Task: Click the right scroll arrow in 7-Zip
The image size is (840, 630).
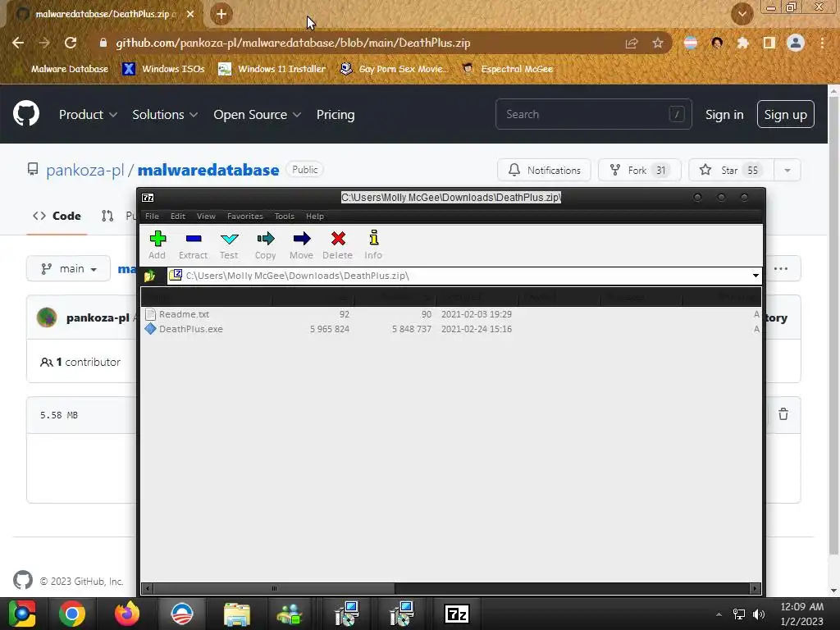Action: point(755,588)
